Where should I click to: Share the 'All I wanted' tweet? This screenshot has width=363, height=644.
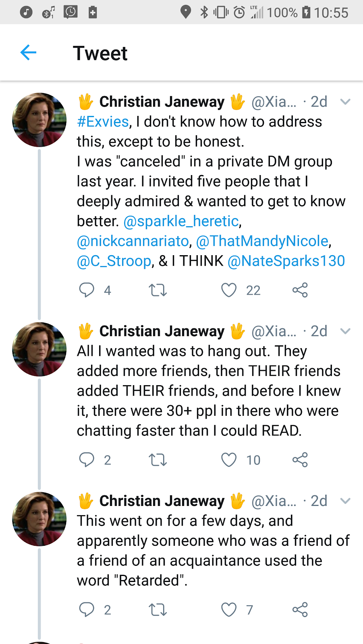point(300,460)
